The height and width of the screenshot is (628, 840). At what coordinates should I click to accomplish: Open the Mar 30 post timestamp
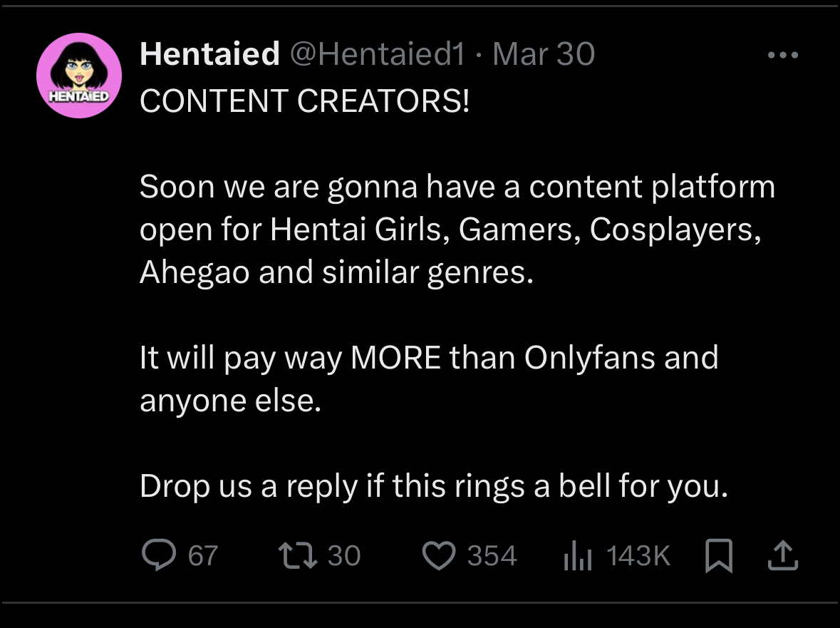tap(543, 54)
